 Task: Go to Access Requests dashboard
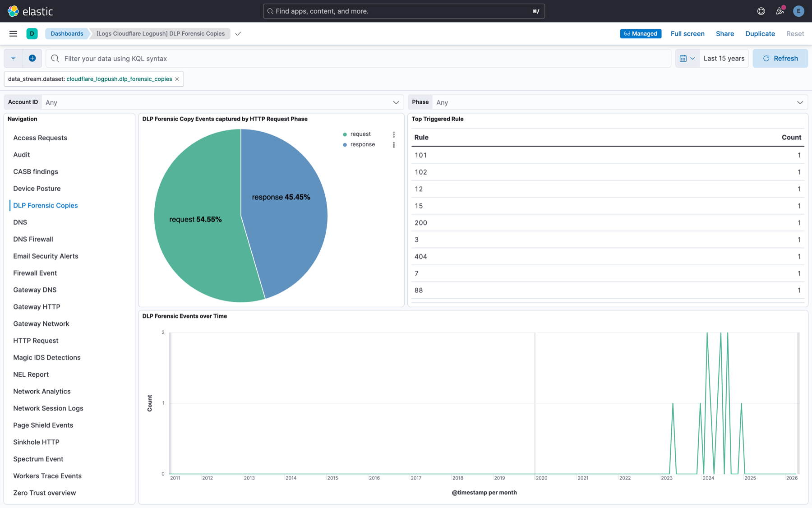tap(40, 138)
